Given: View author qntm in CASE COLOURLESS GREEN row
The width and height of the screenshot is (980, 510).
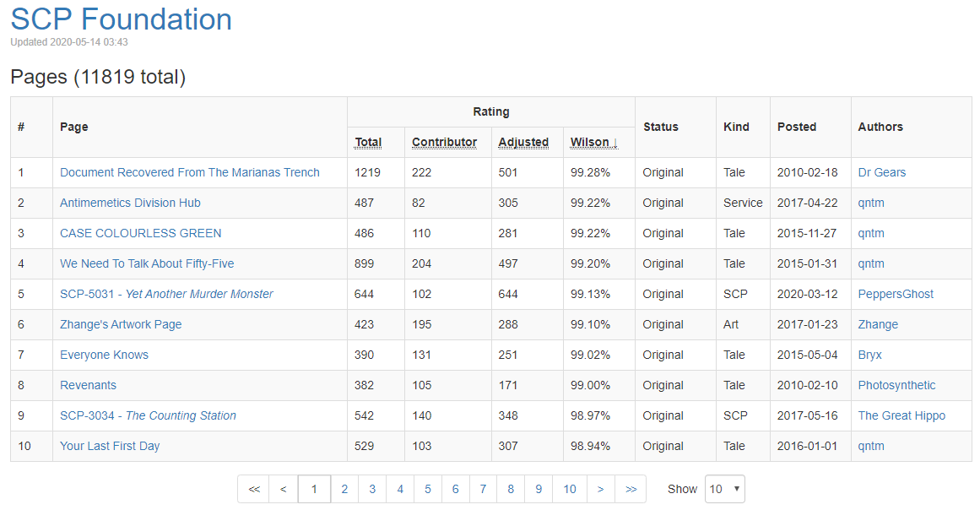Looking at the screenshot, I should coord(871,233).
